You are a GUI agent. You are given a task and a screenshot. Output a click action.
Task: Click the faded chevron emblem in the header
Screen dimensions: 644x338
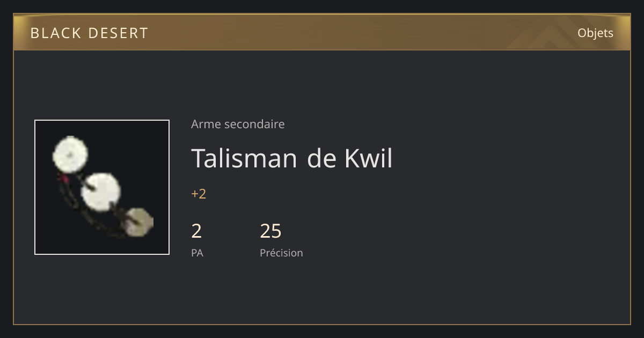tap(558, 32)
